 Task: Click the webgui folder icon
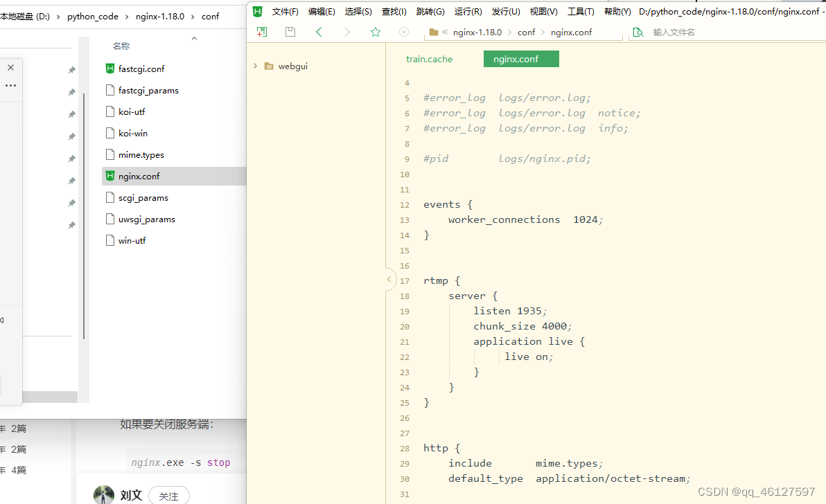point(269,66)
